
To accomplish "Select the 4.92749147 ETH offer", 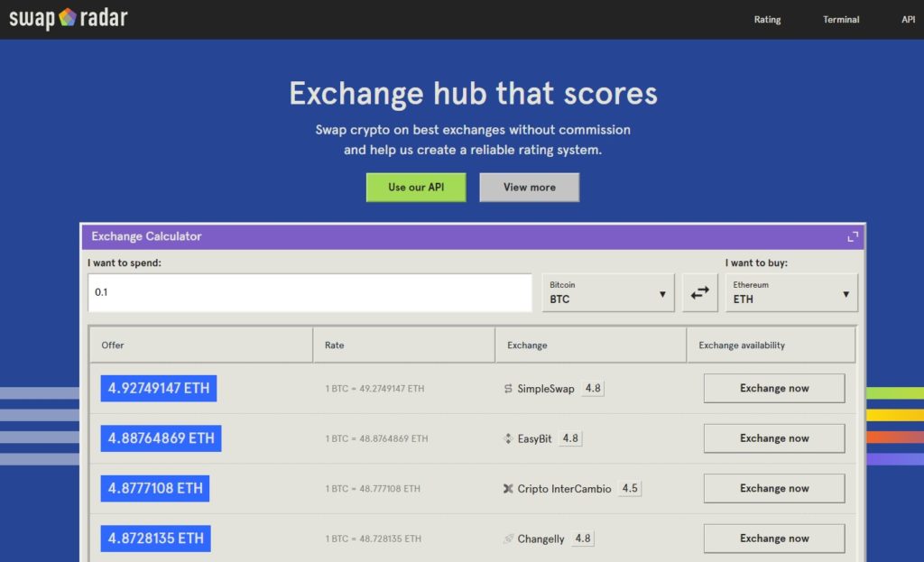I will 159,388.
